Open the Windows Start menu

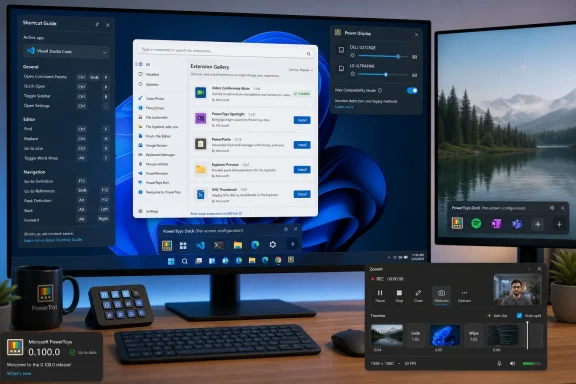(171, 261)
